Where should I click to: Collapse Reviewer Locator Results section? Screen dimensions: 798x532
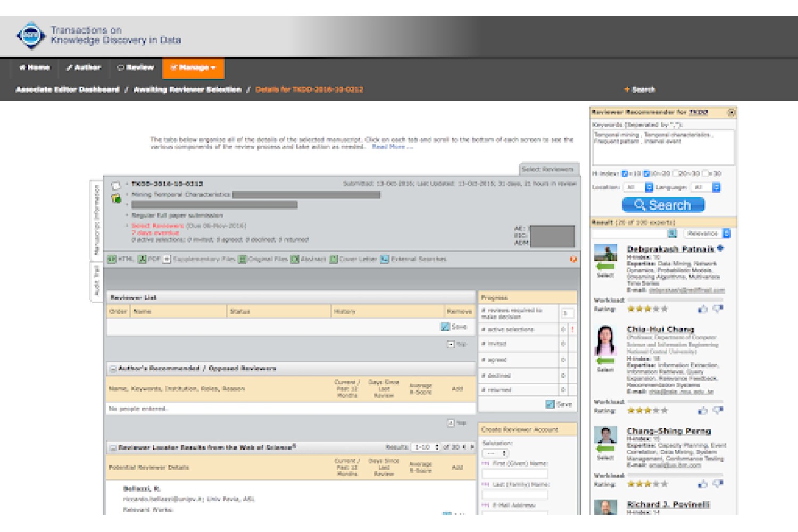(113, 447)
